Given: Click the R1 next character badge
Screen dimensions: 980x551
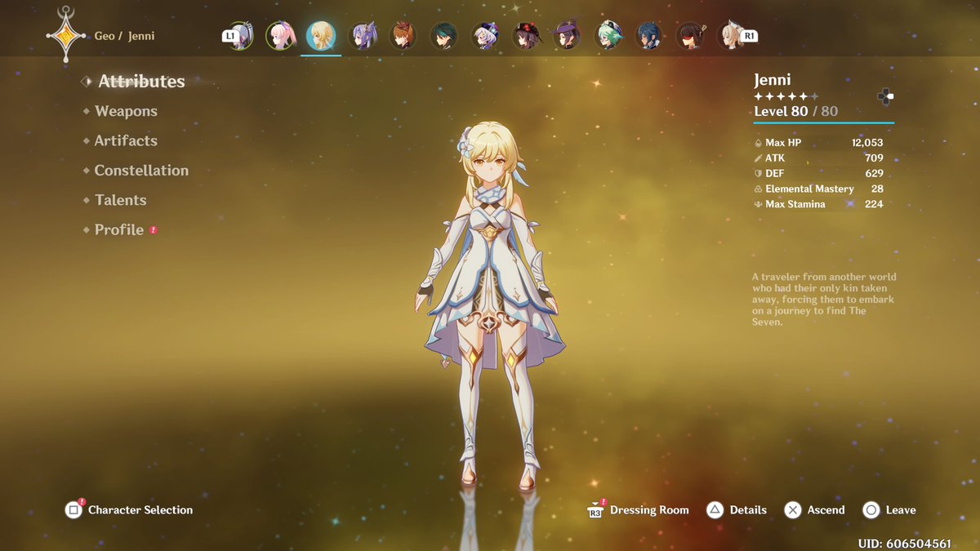Looking at the screenshot, I should 749,36.
